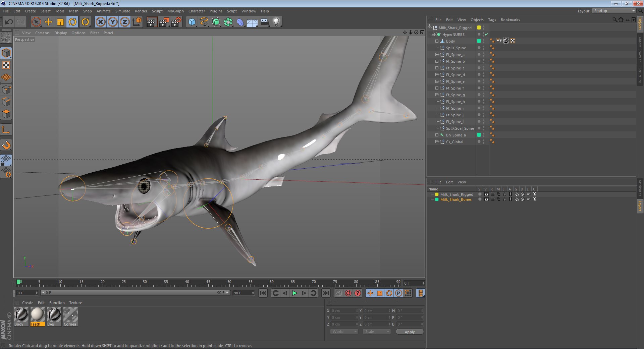
Task: Click the Undo arrow icon
Action: pos(9,22)
